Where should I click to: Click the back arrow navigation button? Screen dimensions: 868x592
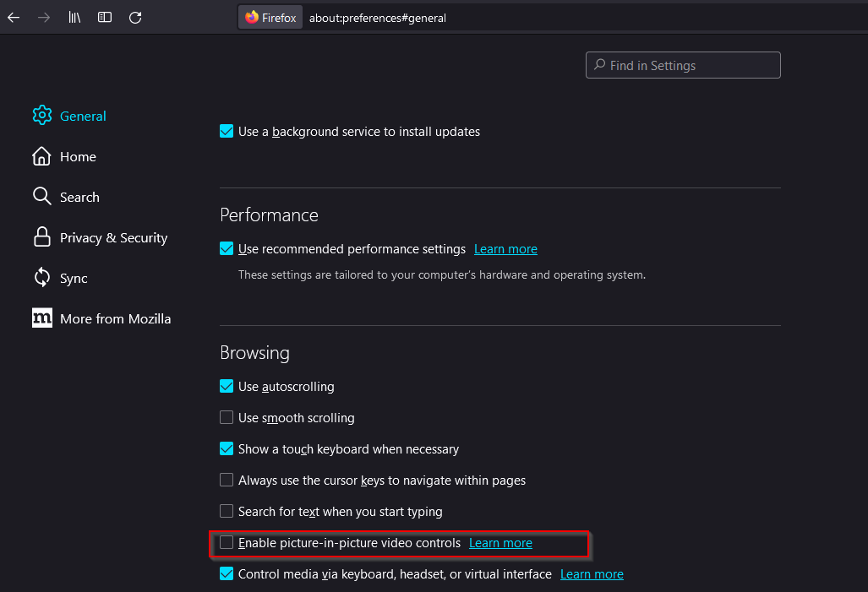click(x=14, y=18)
